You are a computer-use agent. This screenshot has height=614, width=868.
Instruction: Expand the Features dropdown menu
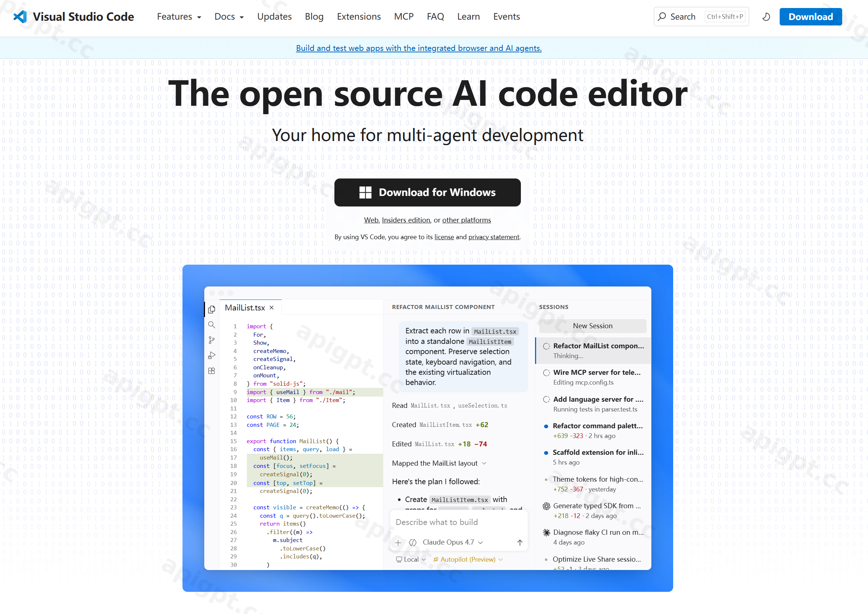(x=179, y=17)
